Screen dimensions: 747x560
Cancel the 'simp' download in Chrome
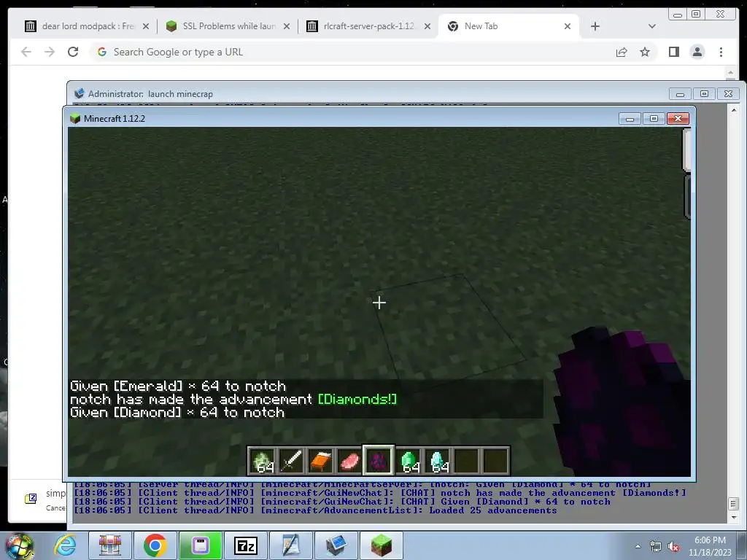55,508
